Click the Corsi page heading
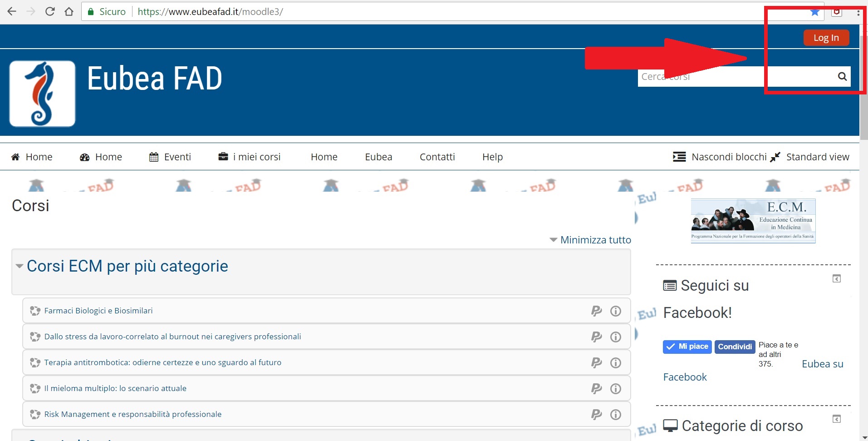This screenshot has height=441, width=868. [30, 206]
